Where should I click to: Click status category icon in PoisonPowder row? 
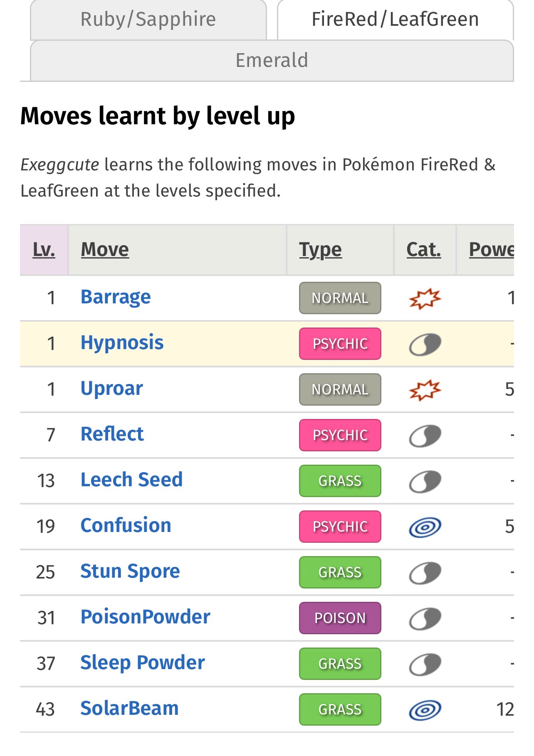(x=425, y=618)
